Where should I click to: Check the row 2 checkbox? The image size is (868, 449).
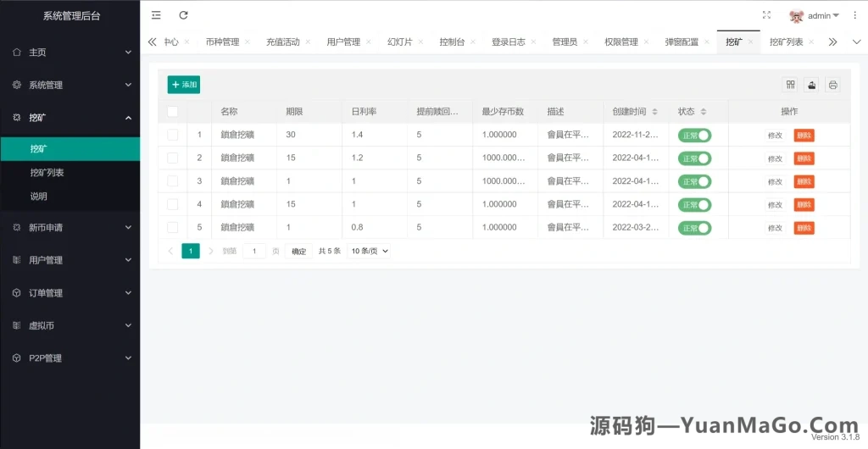pyautogui.click(x=173, y=158)
